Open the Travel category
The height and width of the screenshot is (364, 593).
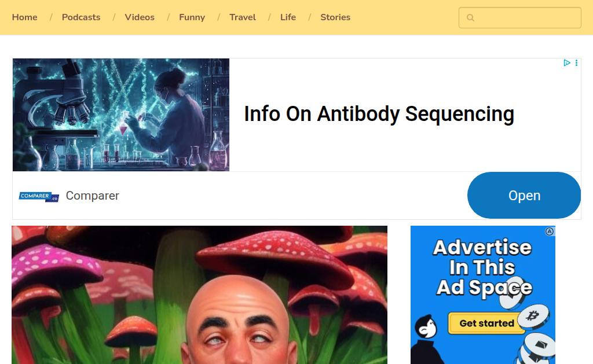coord(243,17)
